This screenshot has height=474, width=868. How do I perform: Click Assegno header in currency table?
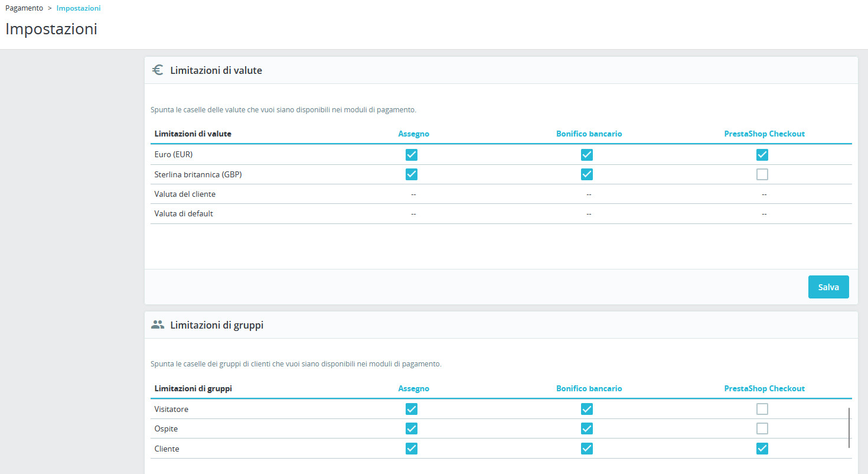click(x=414, y=134)
